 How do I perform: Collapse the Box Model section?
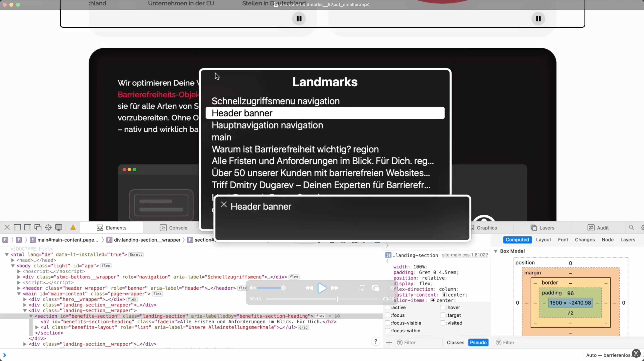(x=496, y=251)
